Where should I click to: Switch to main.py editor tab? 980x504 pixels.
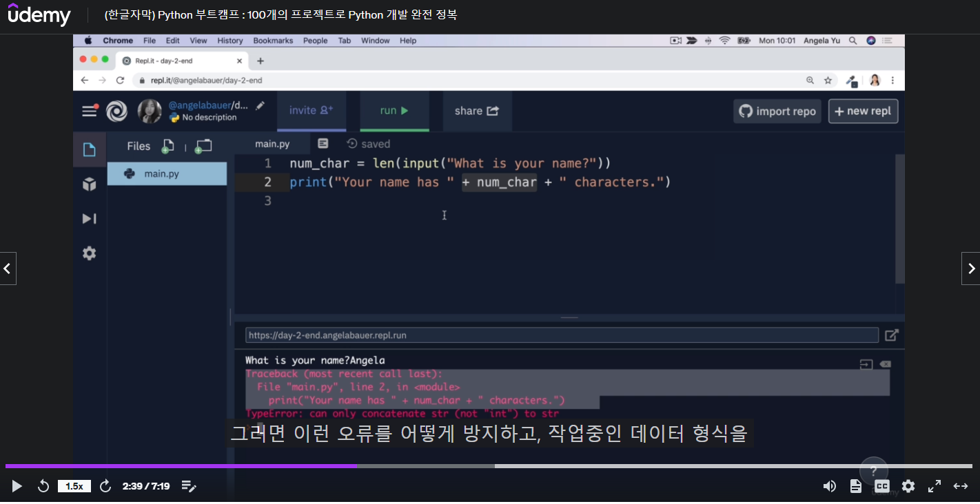[272, 144]
